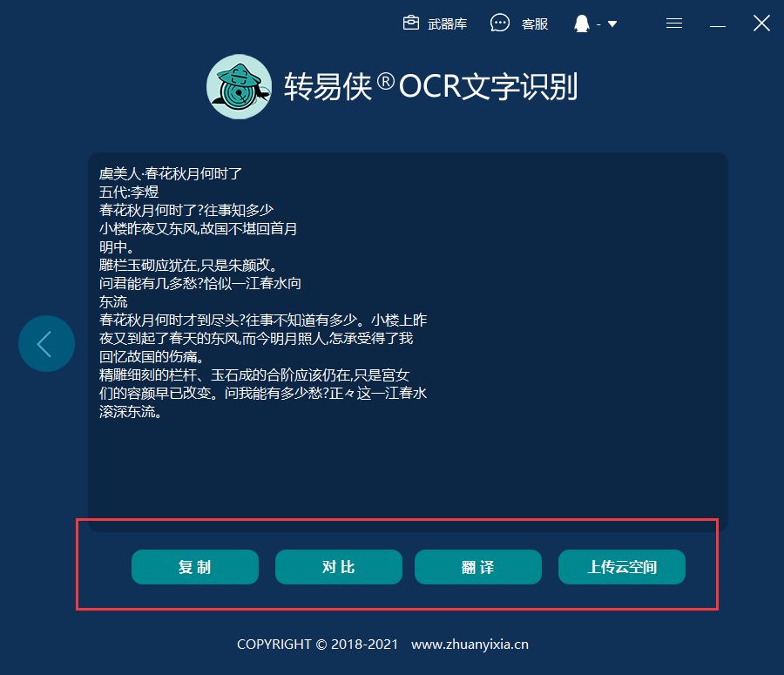This screenshot has height=675, width=784.
Task: Click the 武器库 text label
Action: (x=447, y=24)
